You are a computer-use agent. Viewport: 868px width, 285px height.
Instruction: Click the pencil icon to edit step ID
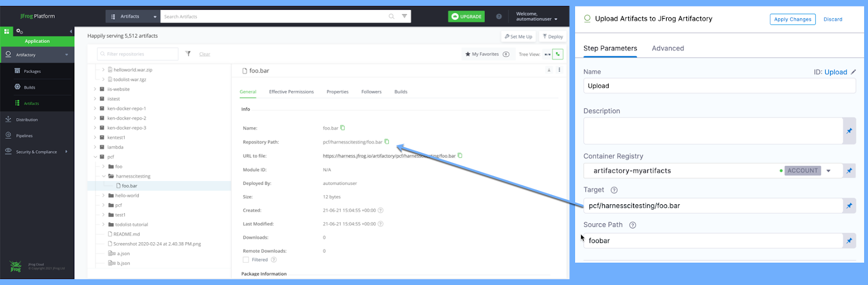[x=853, y=72]
